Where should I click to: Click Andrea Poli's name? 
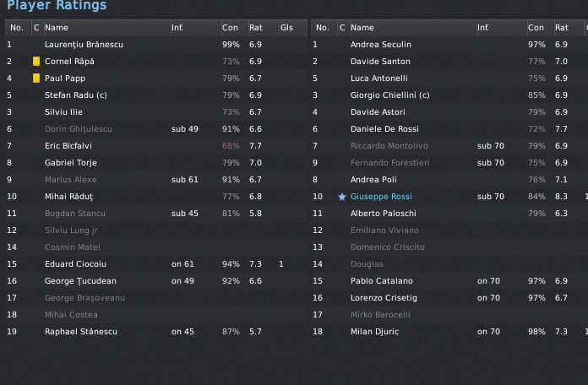(x=373, y=180)
